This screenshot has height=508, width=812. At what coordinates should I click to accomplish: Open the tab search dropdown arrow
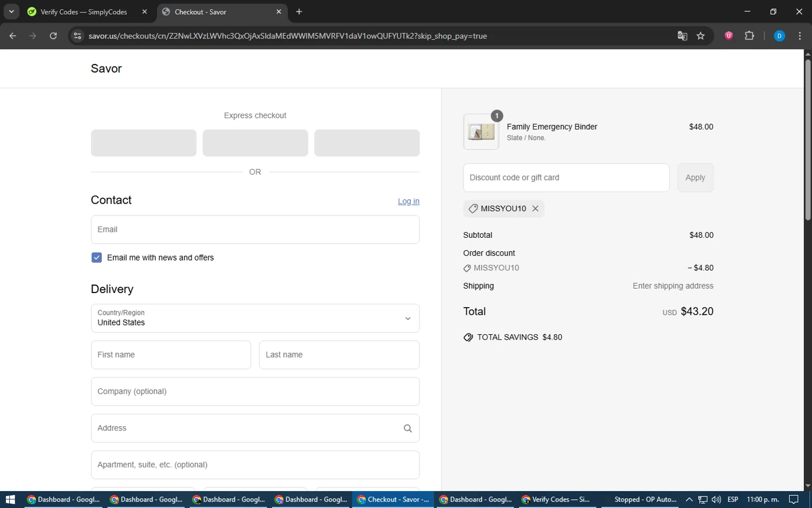pyautogui.click(x=11, y=11)
